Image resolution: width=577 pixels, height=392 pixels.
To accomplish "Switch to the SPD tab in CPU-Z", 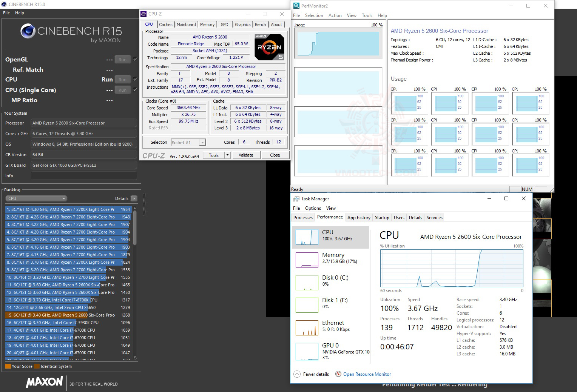I will click(225, 25).
